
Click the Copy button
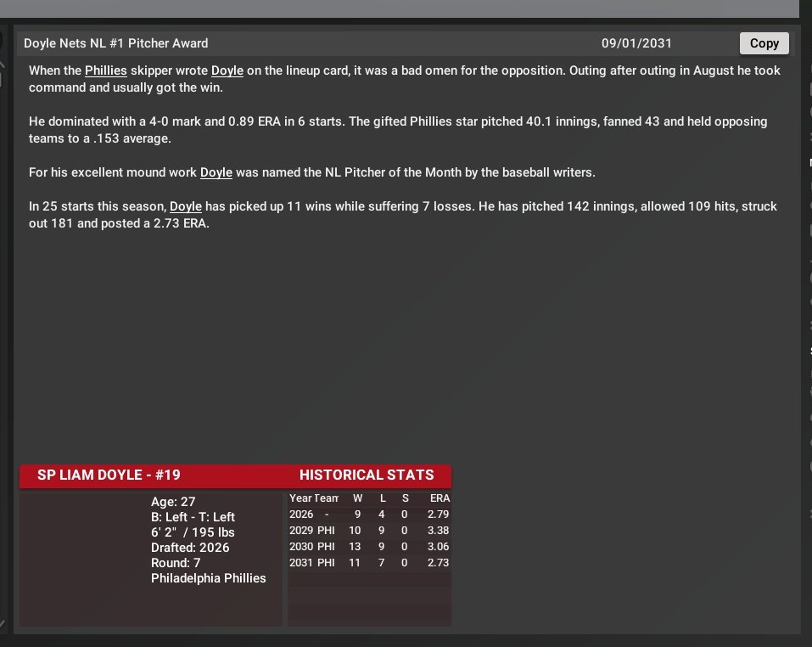pyautogui.click(x=764, y=43)
